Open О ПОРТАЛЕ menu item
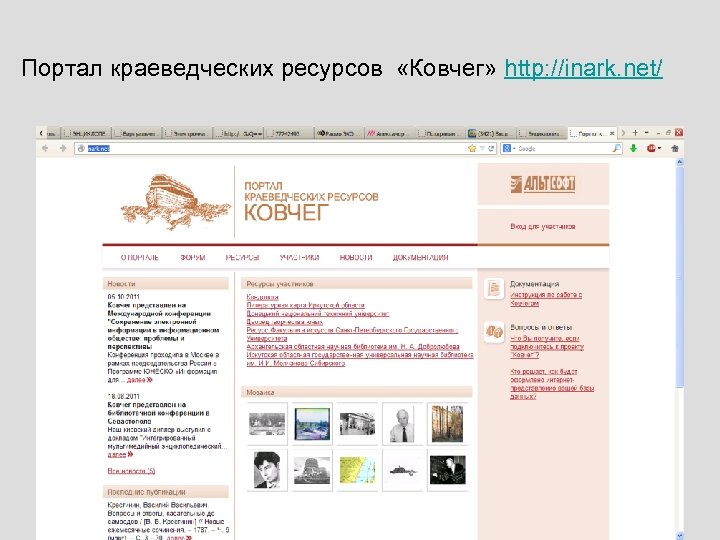The width and height of the screenshot is (720, 540). pos(140,257)
